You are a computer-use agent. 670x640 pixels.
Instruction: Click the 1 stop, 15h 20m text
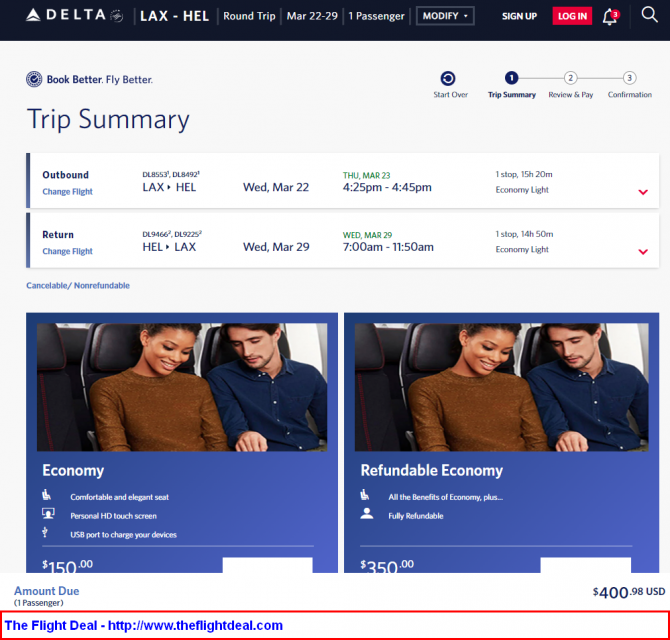[x=524, y=174]
